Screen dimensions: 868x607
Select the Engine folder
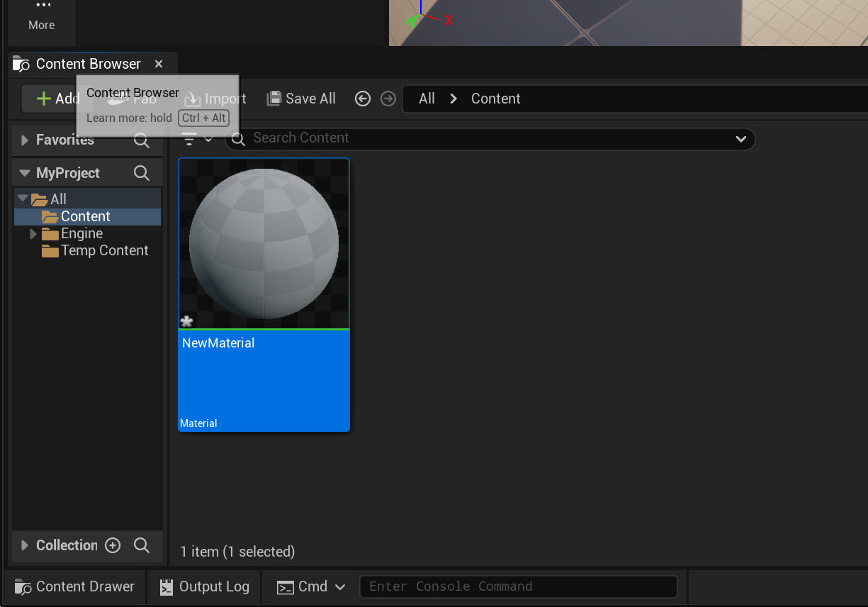coord(81,233)
